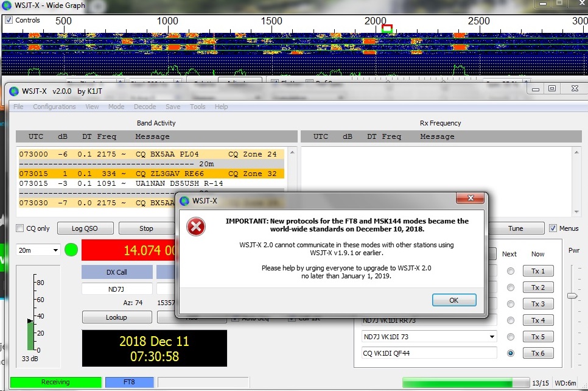Screen dimensions: 588x391
Task: Open the Configurations menu
Action: pyautogui.click(x=54, y=107)
